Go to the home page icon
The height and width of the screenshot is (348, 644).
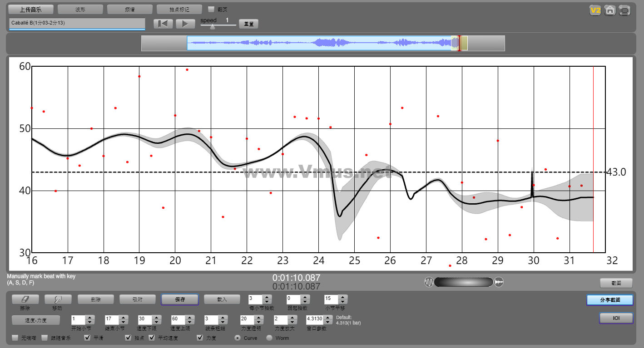pos(610,10)
